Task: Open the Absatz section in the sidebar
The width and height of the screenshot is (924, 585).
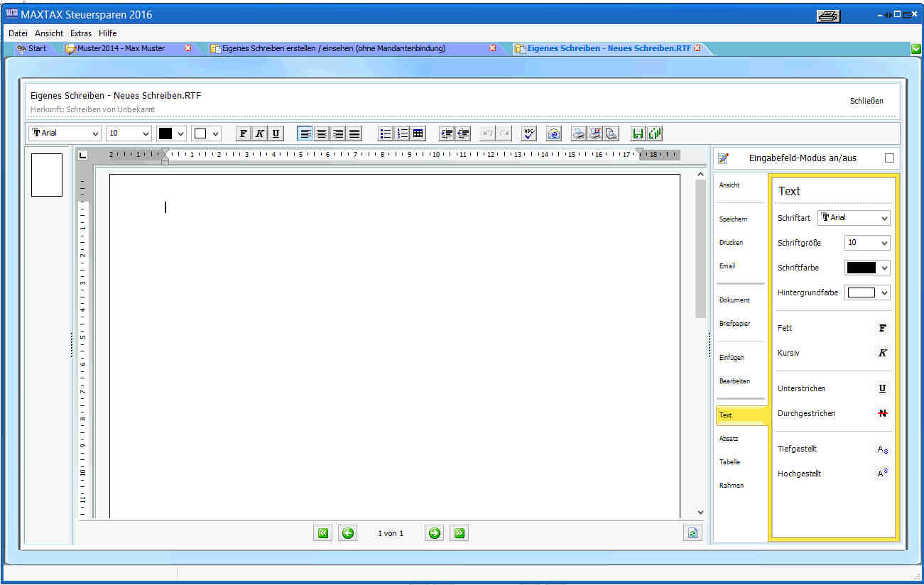Action: 729,439
